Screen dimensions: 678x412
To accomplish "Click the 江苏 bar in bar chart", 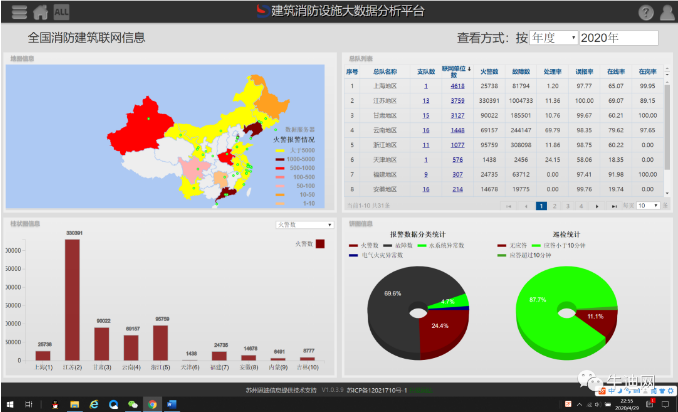I will click(x=72, y=300).
